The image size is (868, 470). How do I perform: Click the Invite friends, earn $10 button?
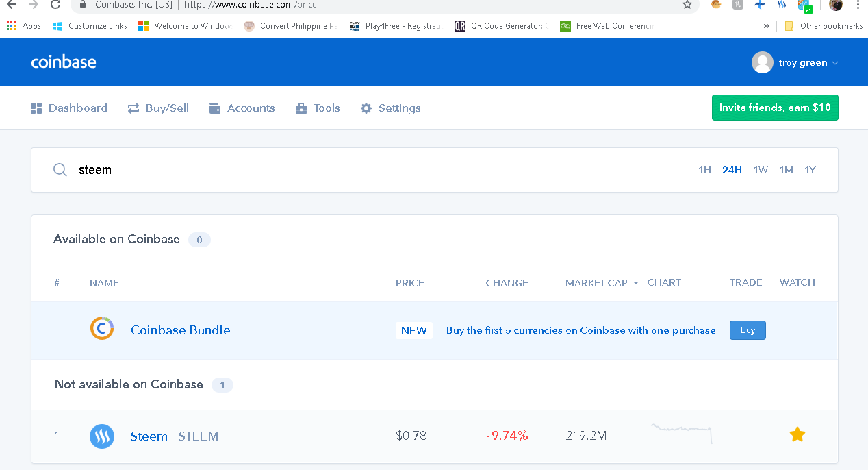point(775,108)
